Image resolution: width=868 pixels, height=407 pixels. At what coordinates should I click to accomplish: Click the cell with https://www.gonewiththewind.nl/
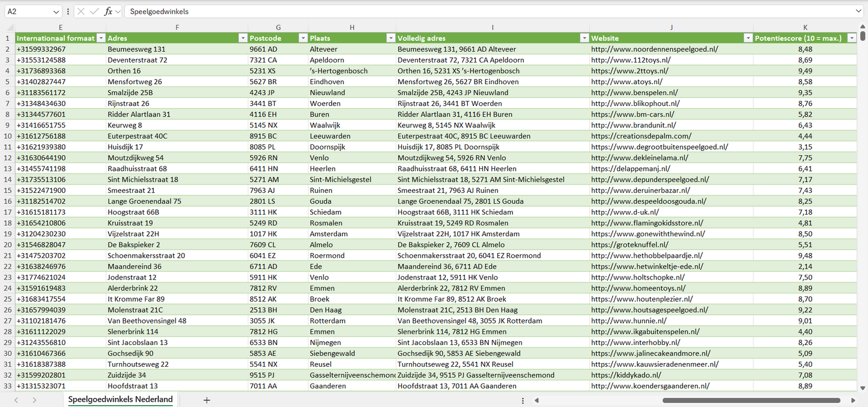click(648, 234)
